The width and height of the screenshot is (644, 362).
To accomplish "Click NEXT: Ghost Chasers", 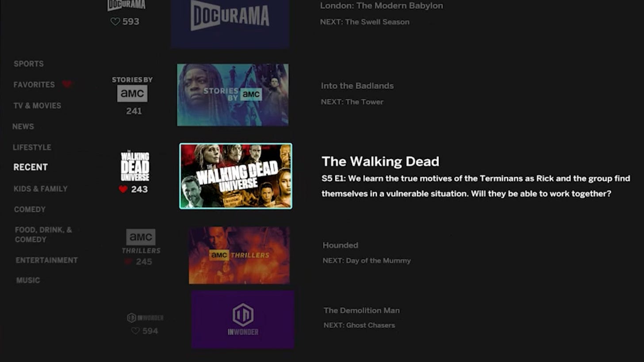I will point(359,325).
